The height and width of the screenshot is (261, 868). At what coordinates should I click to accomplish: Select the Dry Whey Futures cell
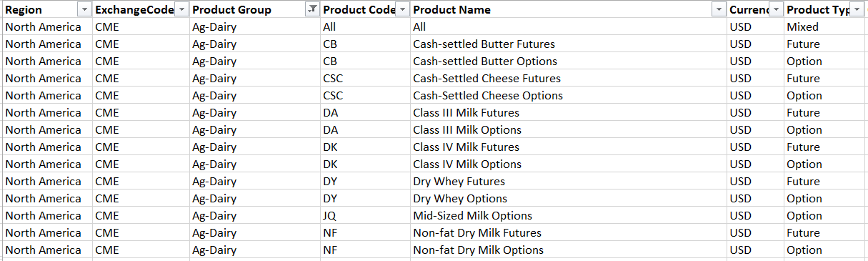pyautogui.click(x=569, y=181)
